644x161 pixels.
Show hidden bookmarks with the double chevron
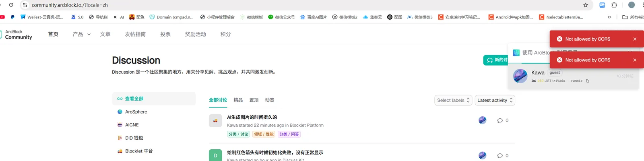[609, 17]
